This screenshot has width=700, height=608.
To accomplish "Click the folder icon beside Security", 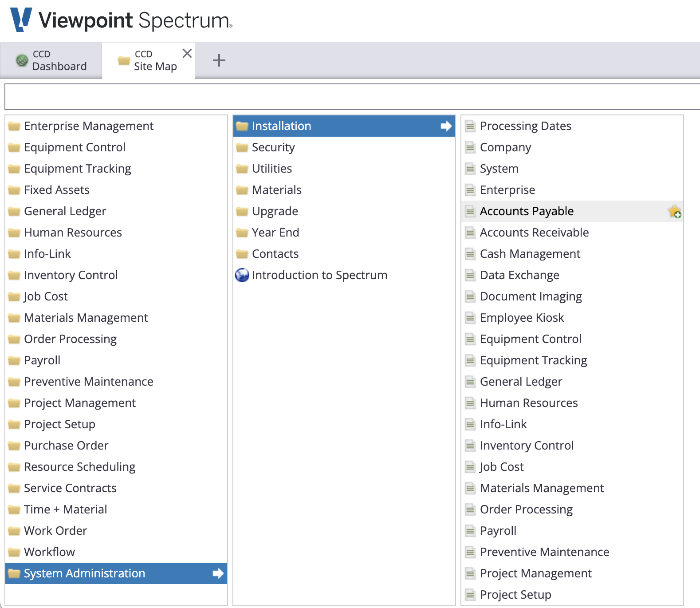I will coord(242,147).
